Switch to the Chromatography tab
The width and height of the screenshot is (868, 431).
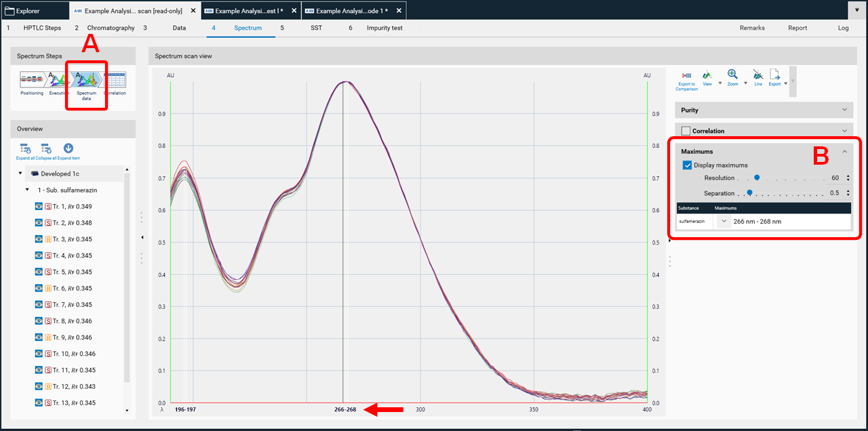tap(111, 28)
